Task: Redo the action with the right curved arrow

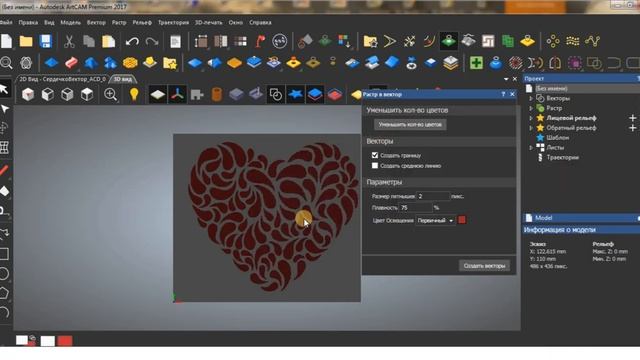Action: 152,41
